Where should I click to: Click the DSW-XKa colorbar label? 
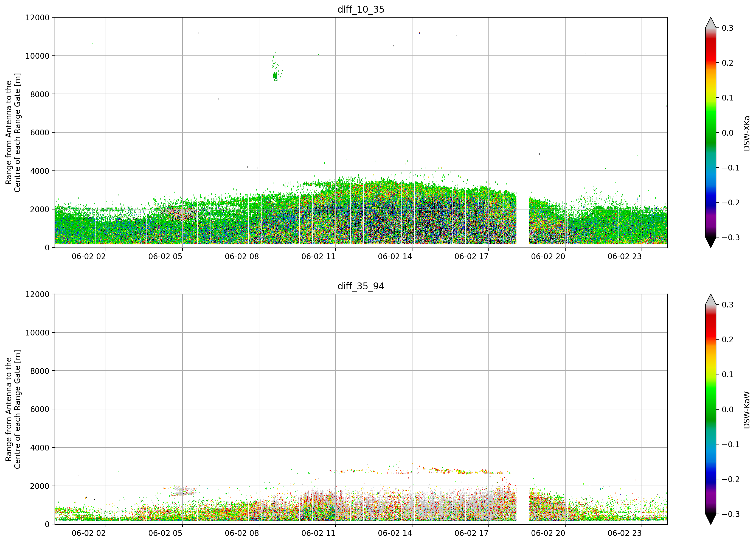[x=746, y=133]
